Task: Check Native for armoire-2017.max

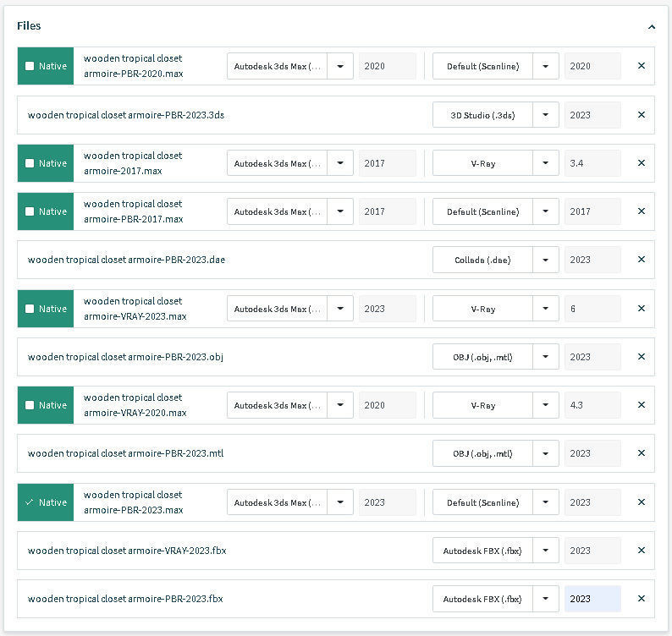Action: tap(30, 163)
